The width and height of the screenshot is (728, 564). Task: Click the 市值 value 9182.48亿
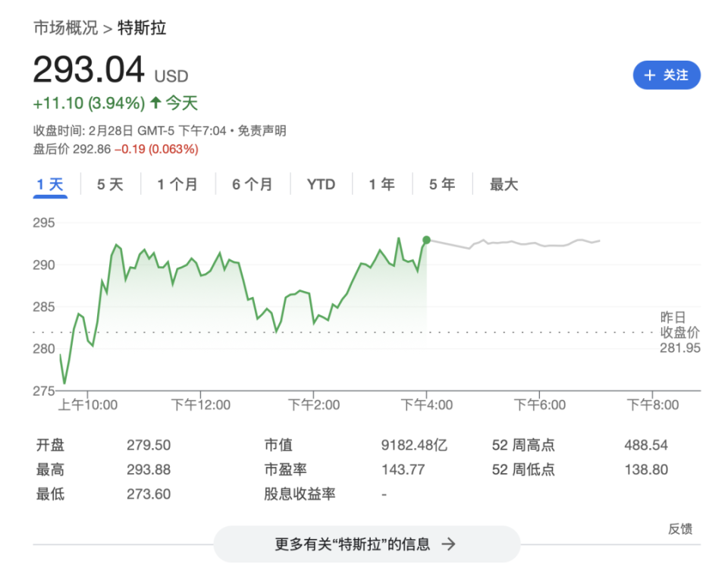click(414, 446)
